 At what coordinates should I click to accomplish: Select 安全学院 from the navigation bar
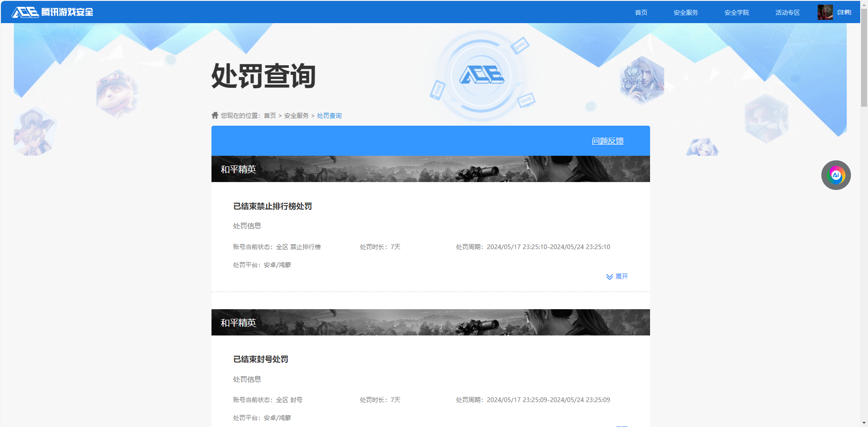[736, 12]
